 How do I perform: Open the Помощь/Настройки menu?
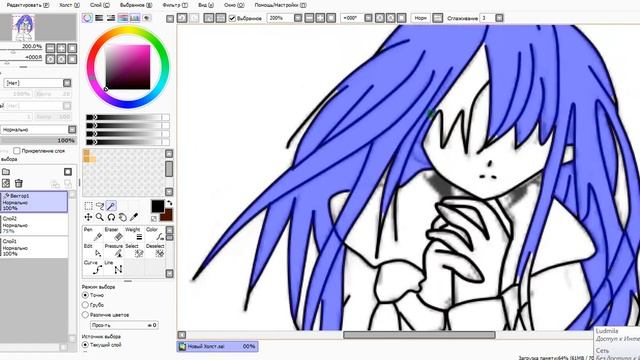280,5
